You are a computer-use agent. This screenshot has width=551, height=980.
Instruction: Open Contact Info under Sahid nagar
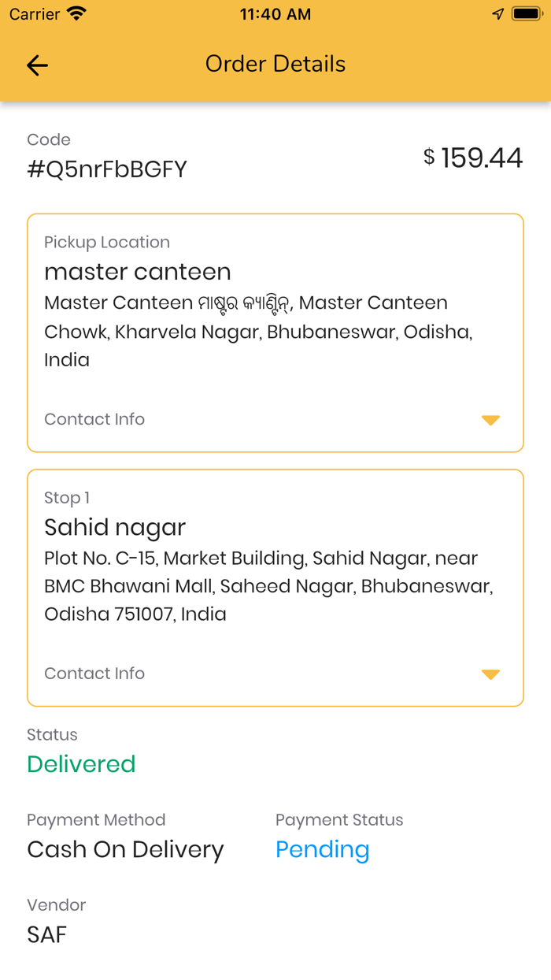click(x=94, y=674)
